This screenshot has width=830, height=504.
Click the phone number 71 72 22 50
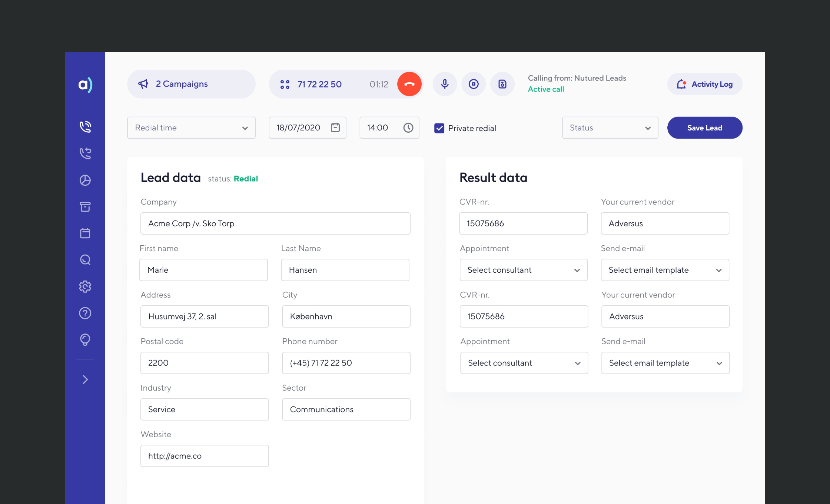[x=319, y=84]
